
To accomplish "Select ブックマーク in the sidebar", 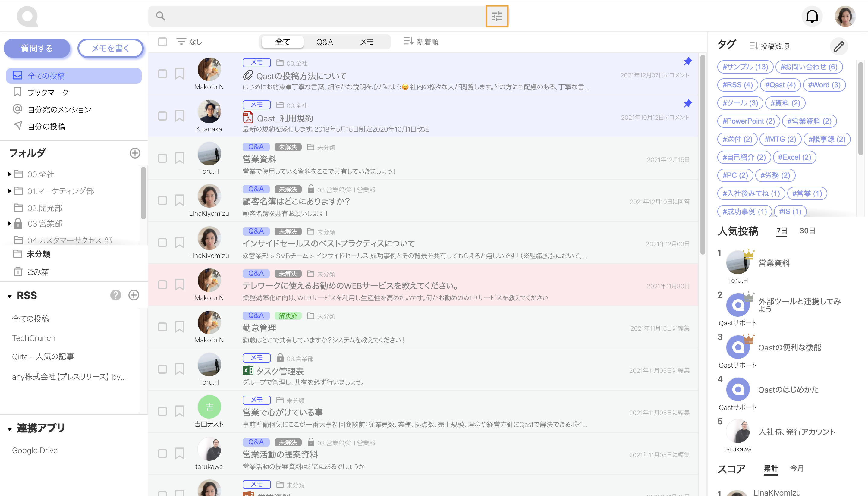I will click(x=48, y=92).
